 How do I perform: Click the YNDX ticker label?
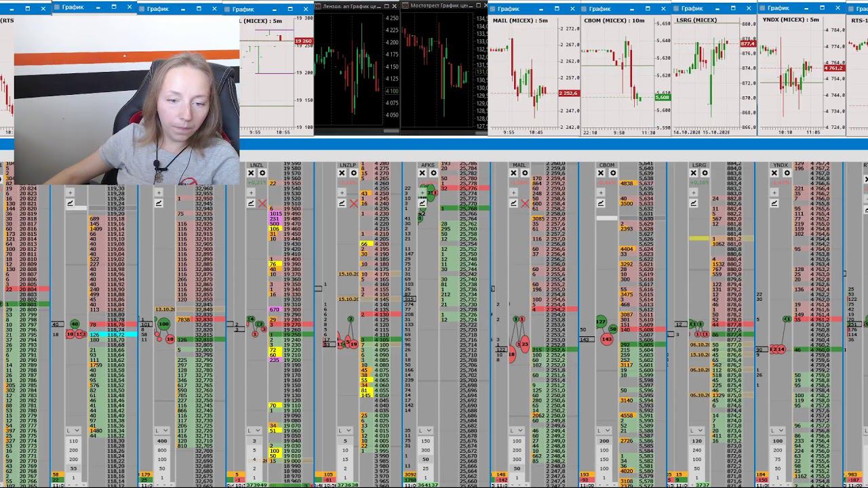click(x=781, y=165)
